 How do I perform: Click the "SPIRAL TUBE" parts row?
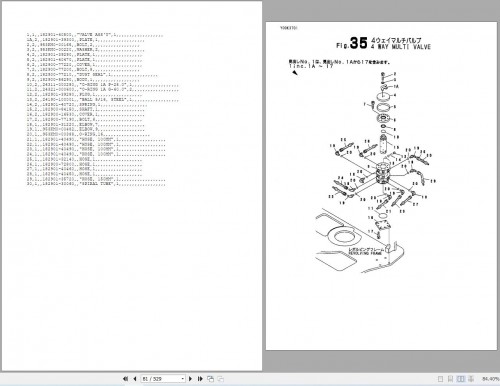96,184
